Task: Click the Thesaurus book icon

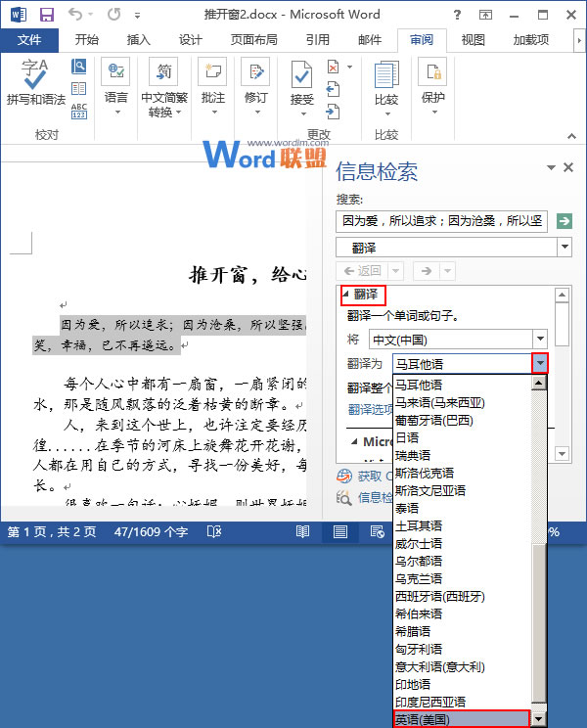Action: point(78,89)
